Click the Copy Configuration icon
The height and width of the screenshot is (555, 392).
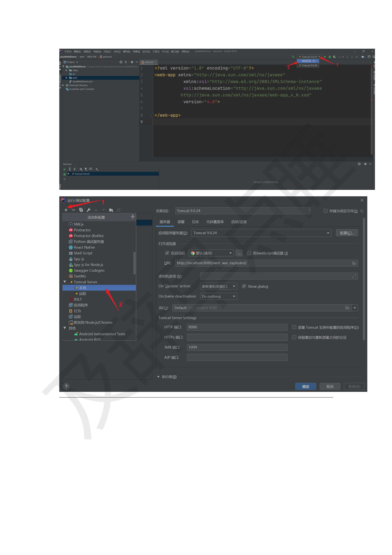coord(81,210)
